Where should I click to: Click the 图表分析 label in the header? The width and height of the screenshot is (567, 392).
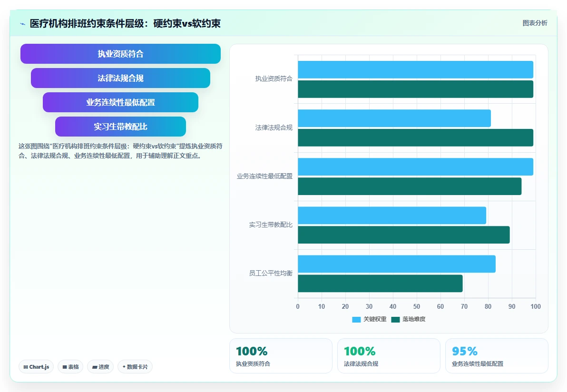coord(535,23)
